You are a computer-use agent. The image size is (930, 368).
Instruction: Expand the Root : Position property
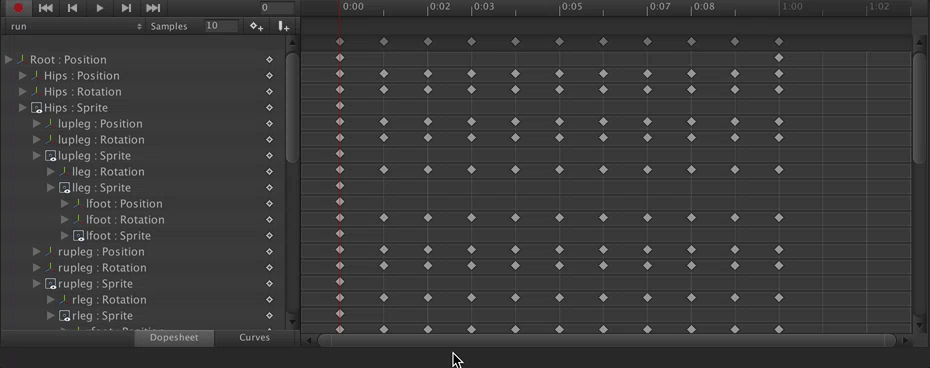click(8, 59)
